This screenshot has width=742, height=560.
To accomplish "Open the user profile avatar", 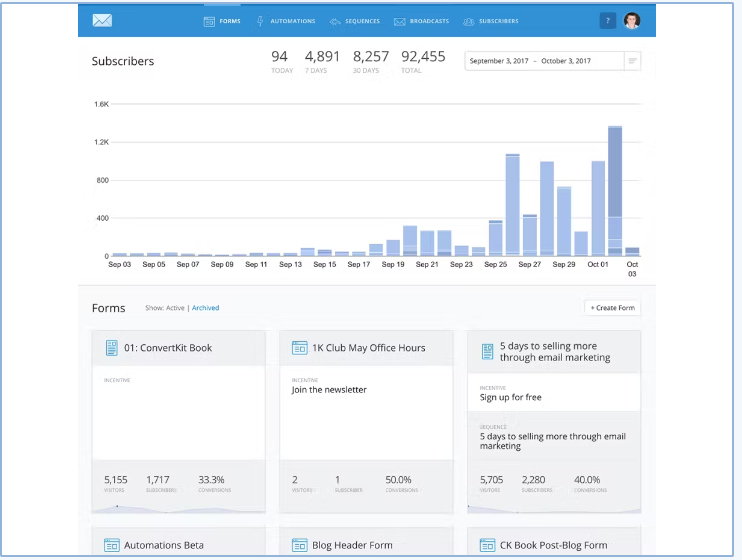I will [632, 20].
